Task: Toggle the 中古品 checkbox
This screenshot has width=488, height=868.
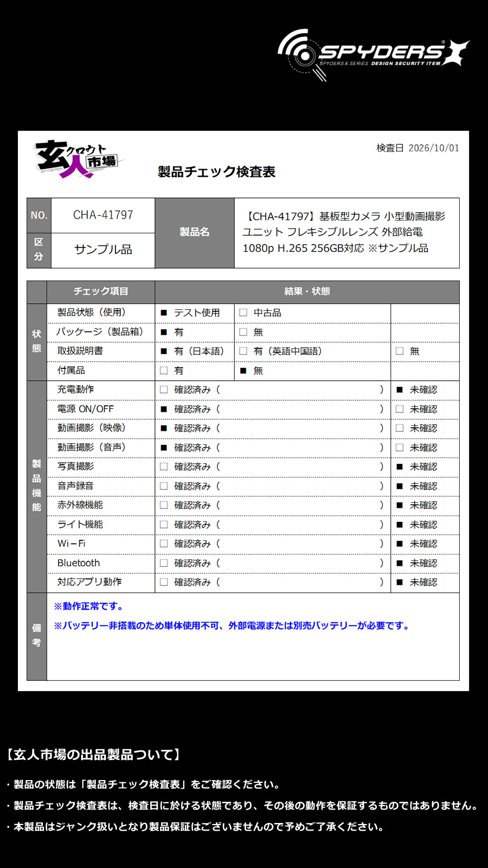Action: pyautogui.click(x=243, y=313)
